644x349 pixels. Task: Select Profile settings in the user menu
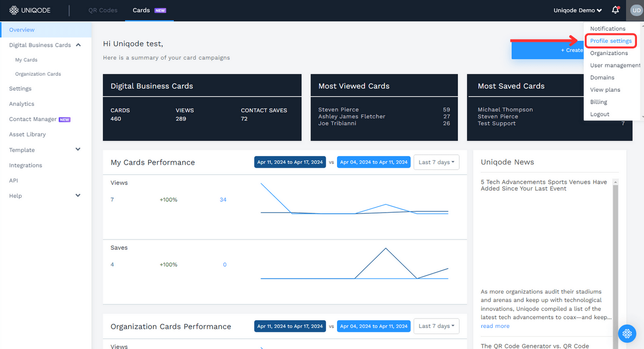click(x=611, y=41)
